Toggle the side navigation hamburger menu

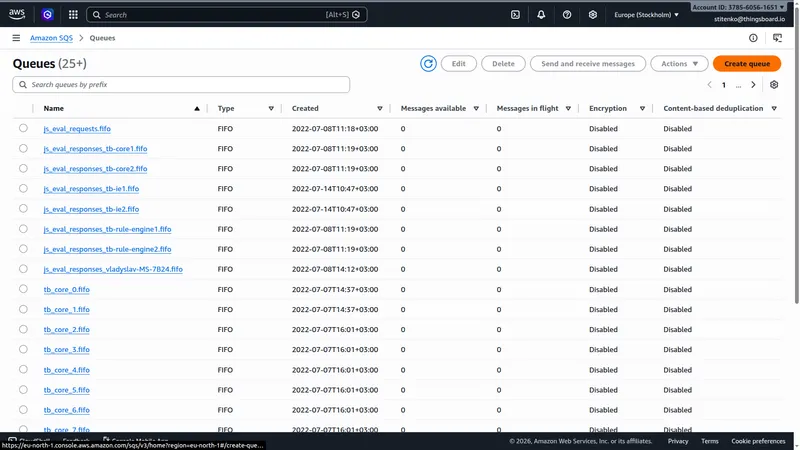click(16, 38)
